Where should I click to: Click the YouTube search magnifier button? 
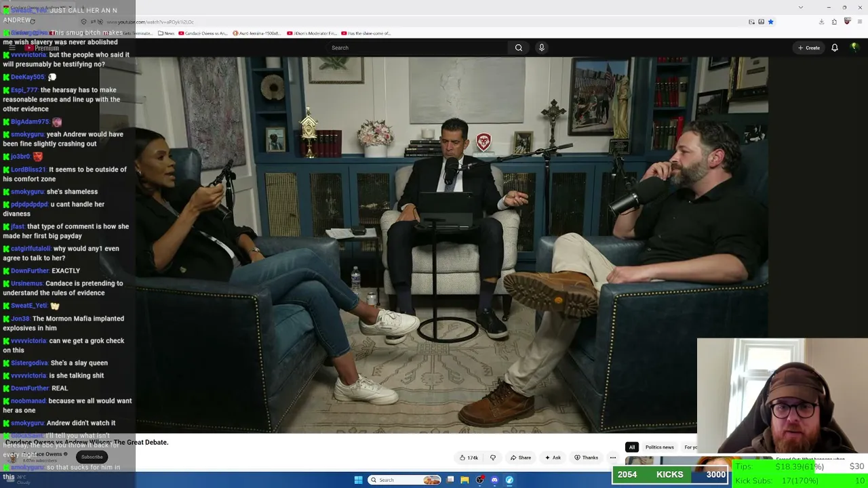(x=519, y=47)
